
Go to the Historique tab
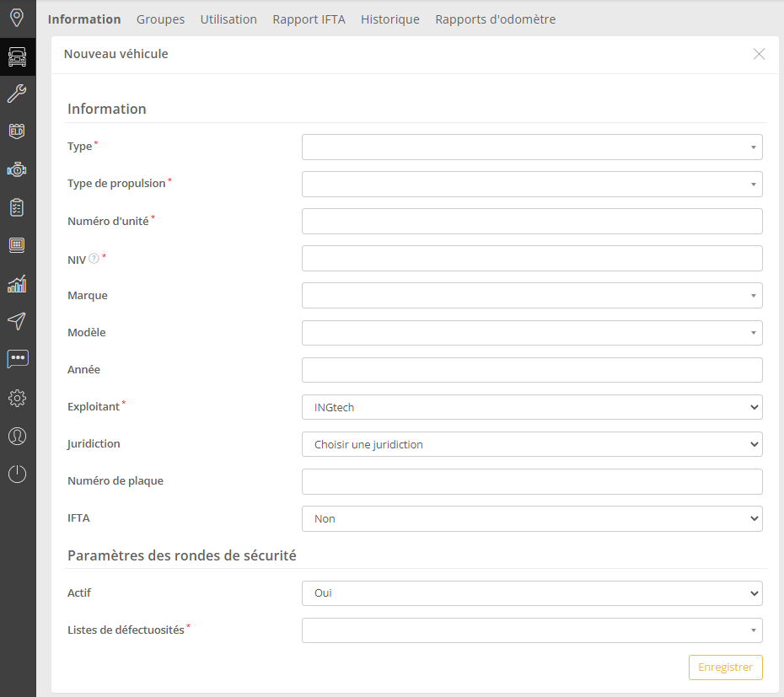pyautogui.click(x=389, y=19)
